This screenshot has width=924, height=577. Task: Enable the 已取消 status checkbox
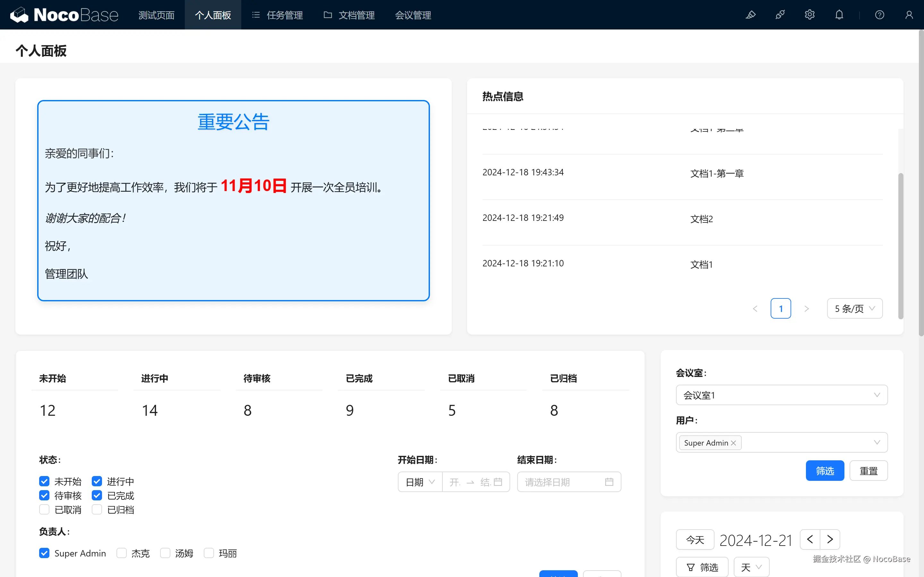[44, 509]
